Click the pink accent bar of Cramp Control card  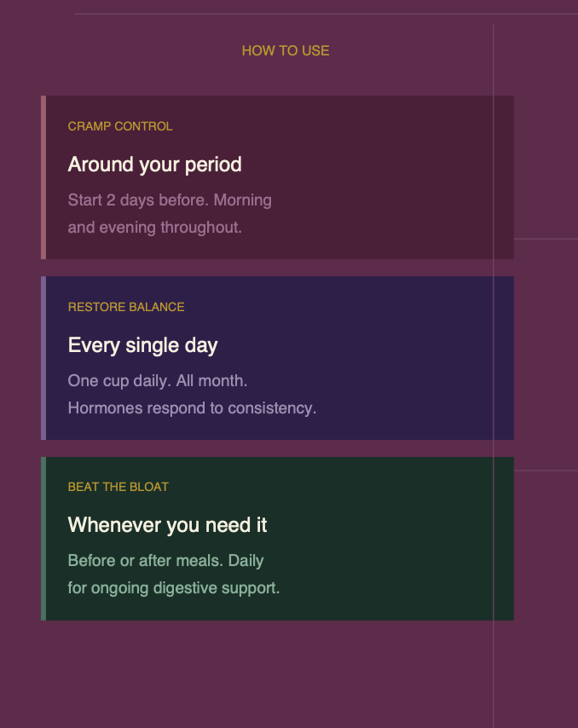[x=43, y=177]
